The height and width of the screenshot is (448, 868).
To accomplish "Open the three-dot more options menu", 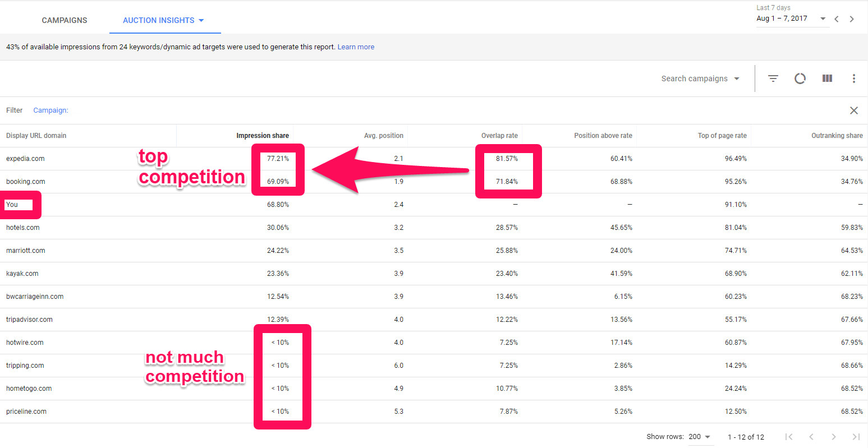I will click(854, 78).
